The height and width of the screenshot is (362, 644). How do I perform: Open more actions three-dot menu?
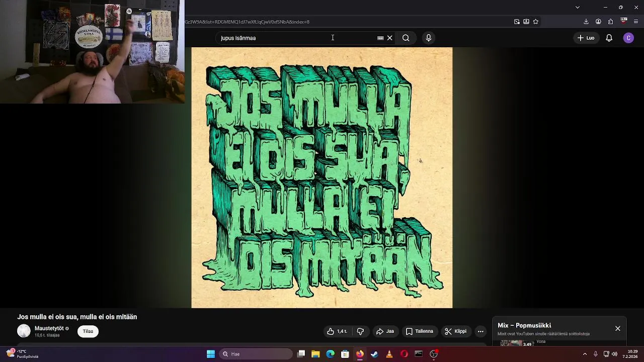(480, 331)
